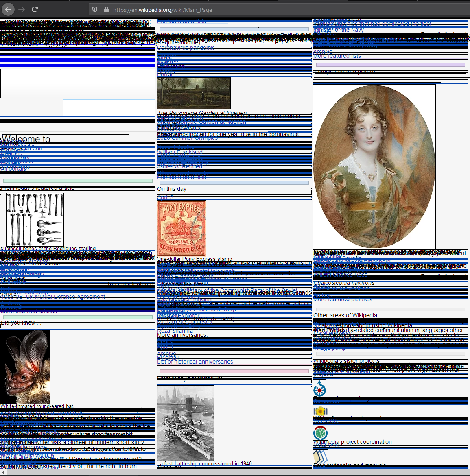Open the white-throated round-eared bat photo
Viewport: 470px width, 476px height.
coord(25,367)
